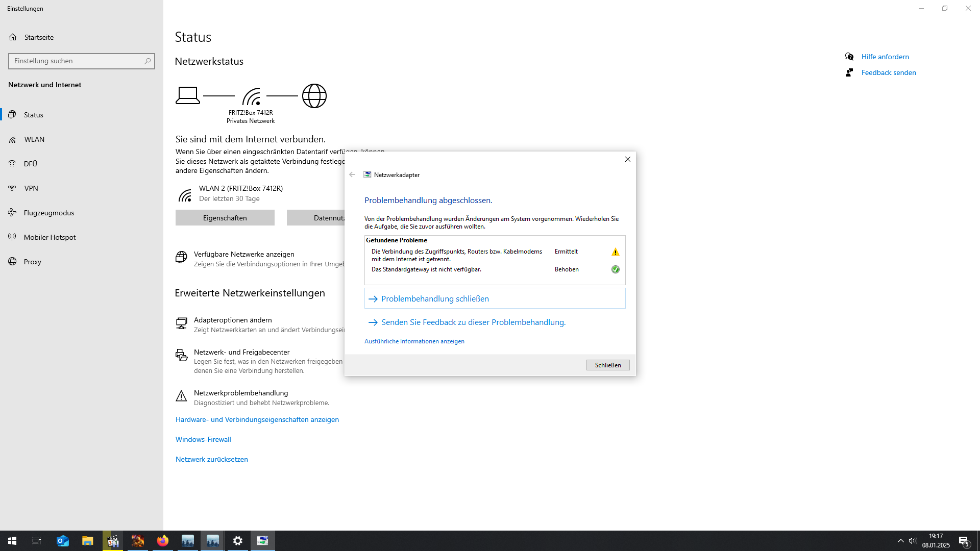Click inside the Einstellung suchen field
The image size is (980, 551).
coord(77,61)
